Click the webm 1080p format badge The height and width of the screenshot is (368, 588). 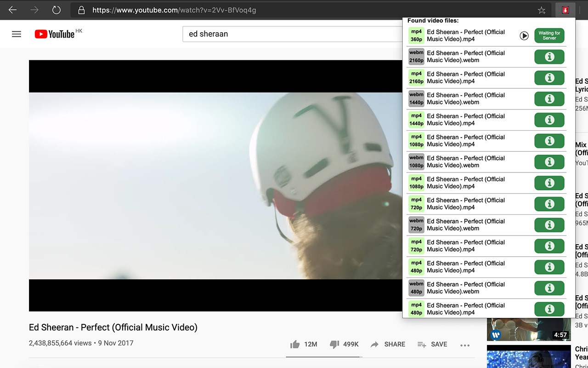pos(416,161)
